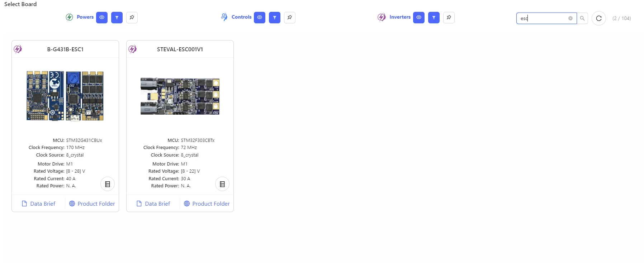Select the B-G431B-ESC1 board image

(65, 96)
